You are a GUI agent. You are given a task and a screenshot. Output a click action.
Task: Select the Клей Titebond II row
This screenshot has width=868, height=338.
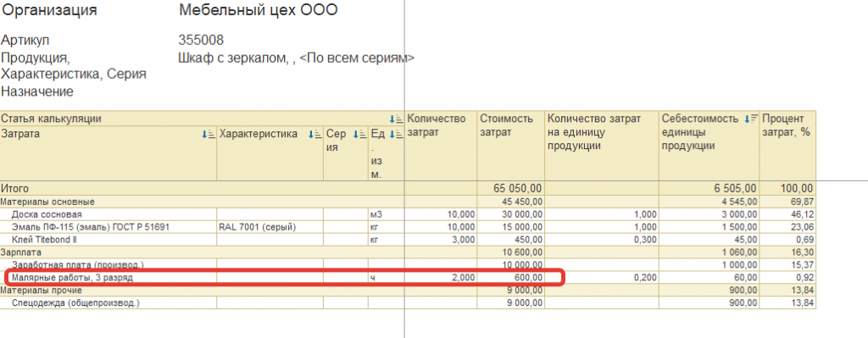click(408, 240)
